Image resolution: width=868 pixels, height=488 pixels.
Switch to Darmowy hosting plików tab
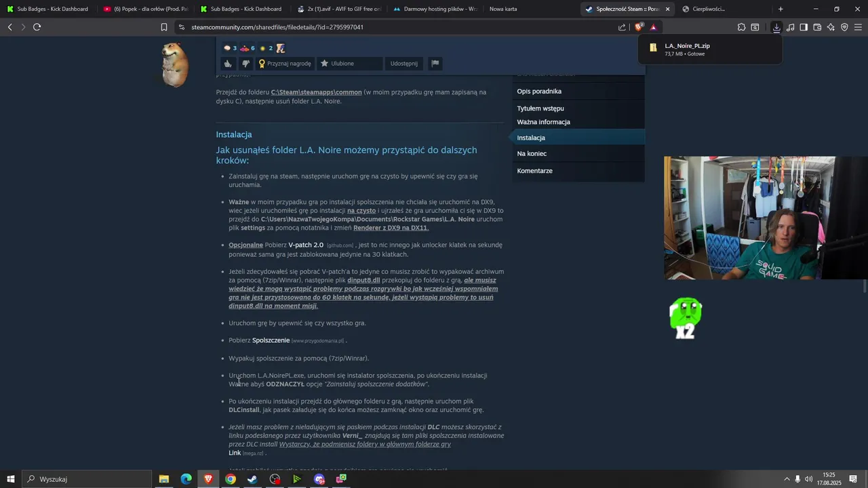pyautogui.click(x=435, y=9)
